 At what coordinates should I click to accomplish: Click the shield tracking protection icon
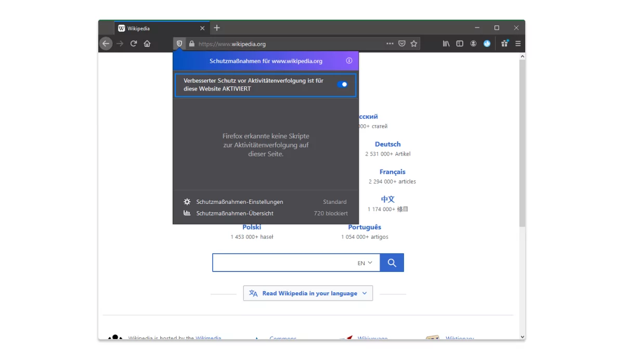[x=179, y=44]
